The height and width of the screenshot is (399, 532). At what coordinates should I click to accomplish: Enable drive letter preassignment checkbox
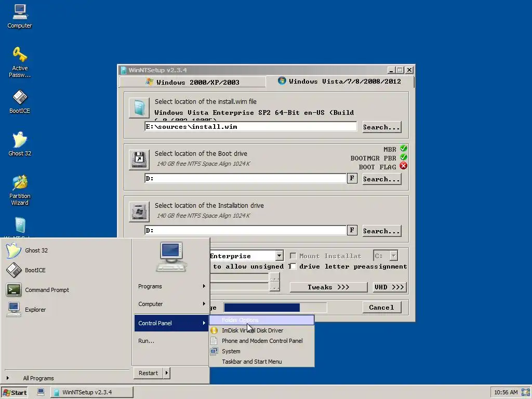pyautogui.click(x=293, y=267)
